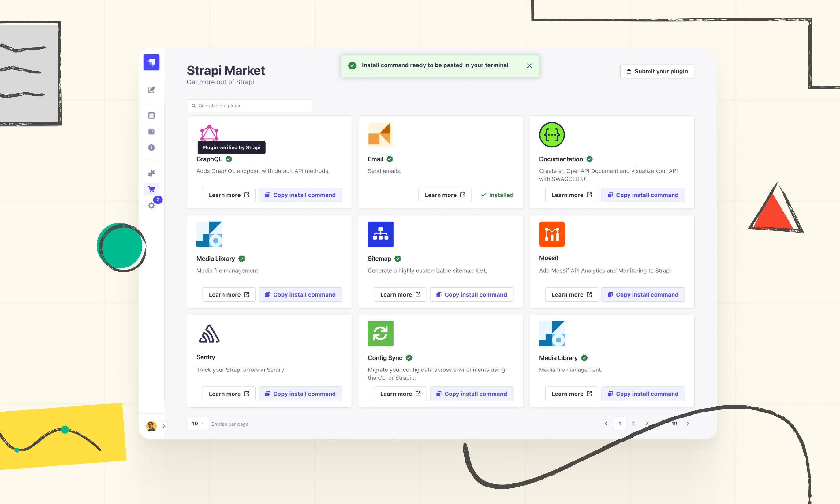Viewport: 840px width, 504px height.
Task: Go to previous page arrow
Action: (606, 424)
